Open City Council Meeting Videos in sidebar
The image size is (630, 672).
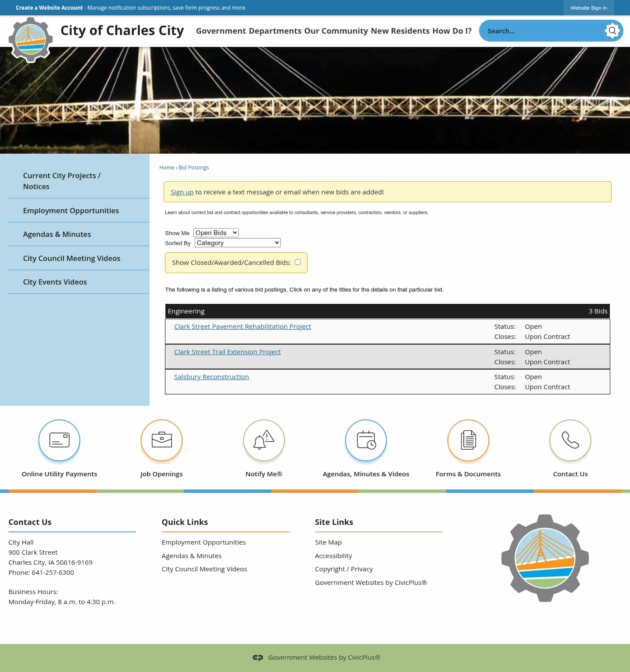[x=79, y=258]
